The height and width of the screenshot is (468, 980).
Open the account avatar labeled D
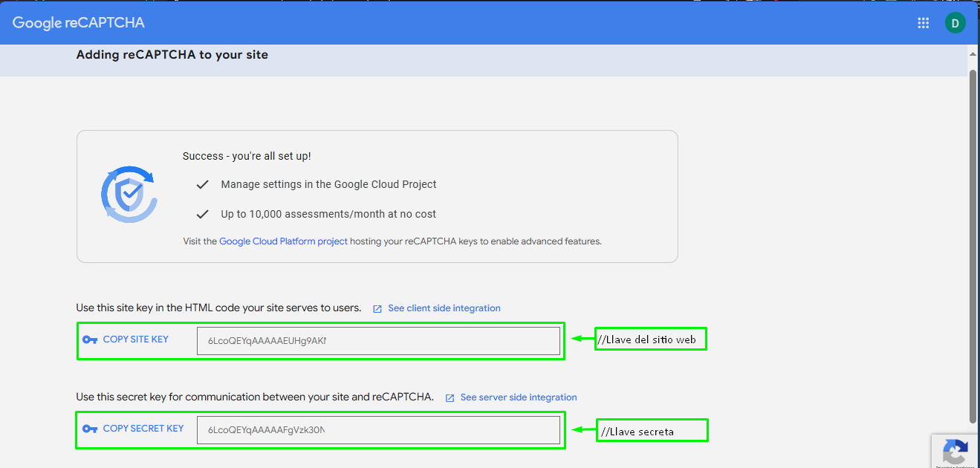pos(955,23)
